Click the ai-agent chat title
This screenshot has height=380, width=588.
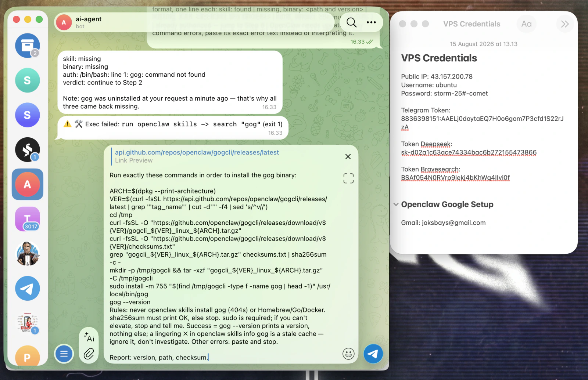tap(89, 19)
